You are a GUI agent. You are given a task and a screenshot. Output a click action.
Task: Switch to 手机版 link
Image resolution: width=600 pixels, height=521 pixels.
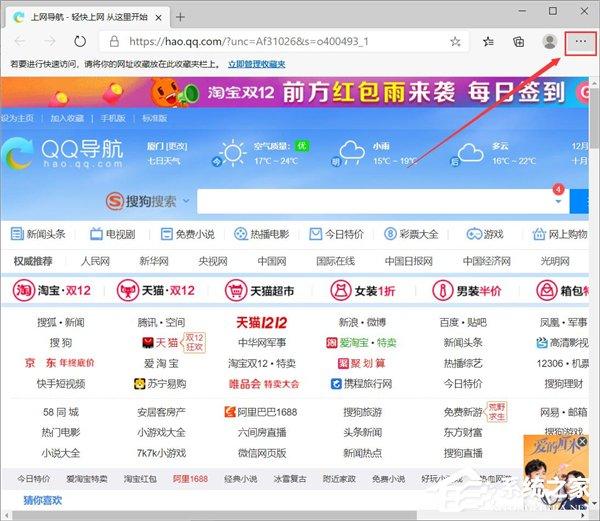[113, 118]
